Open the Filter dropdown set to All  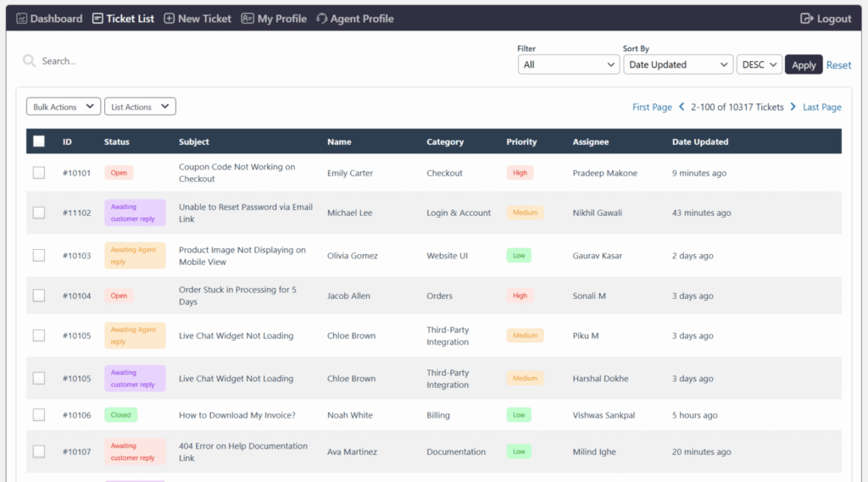coord(569,64)
